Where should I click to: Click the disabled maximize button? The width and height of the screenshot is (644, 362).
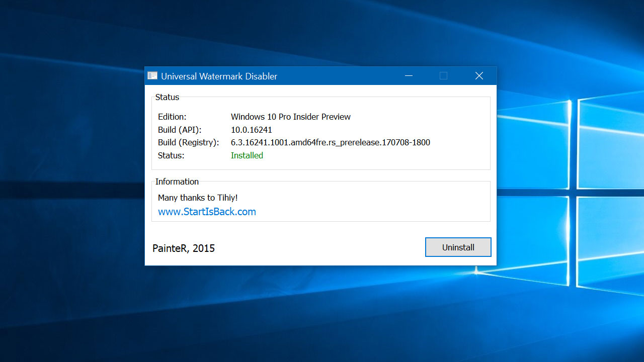point(443,76)
